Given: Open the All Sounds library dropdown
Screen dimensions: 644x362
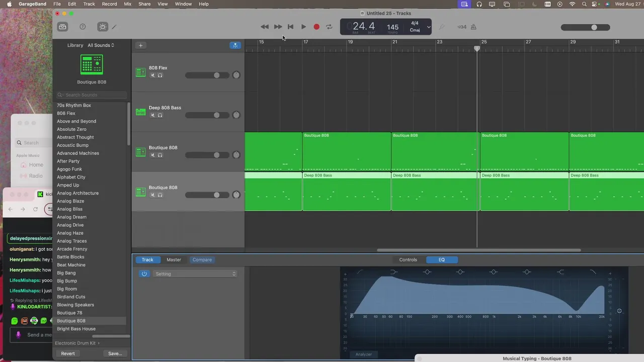Looking at the screenshot, I should [x=101, y=45].
